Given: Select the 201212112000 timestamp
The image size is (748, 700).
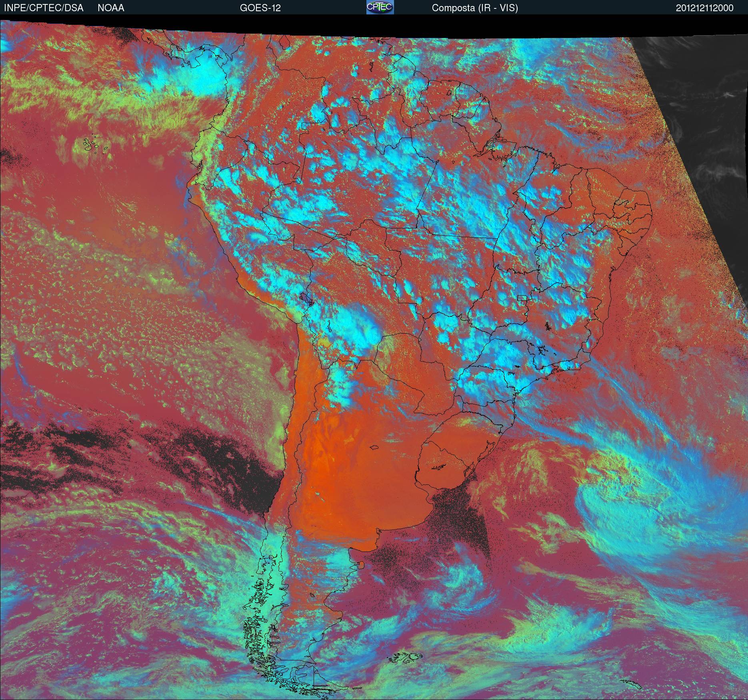Looking at the screenshot, I should [x=705, y=8].
